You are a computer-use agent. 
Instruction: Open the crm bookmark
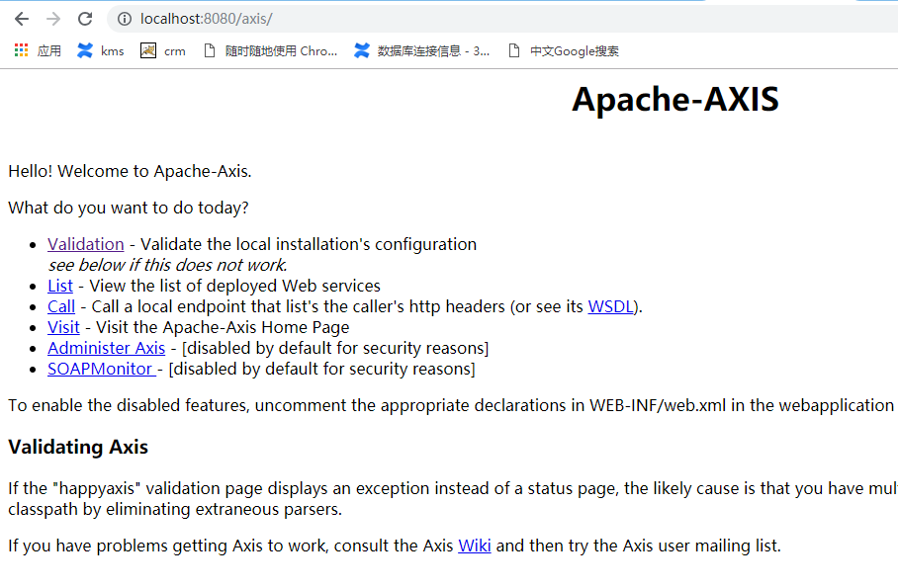(175, 51)
